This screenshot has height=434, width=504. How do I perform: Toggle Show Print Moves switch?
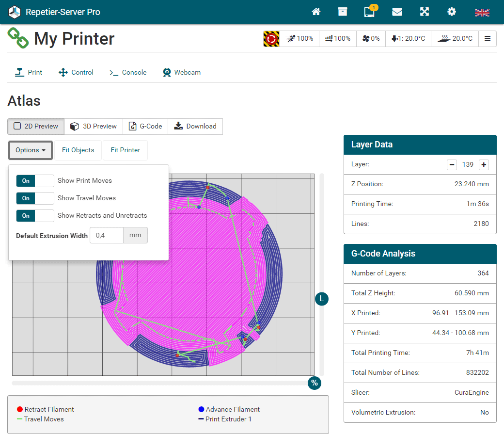tap(35, 181)
